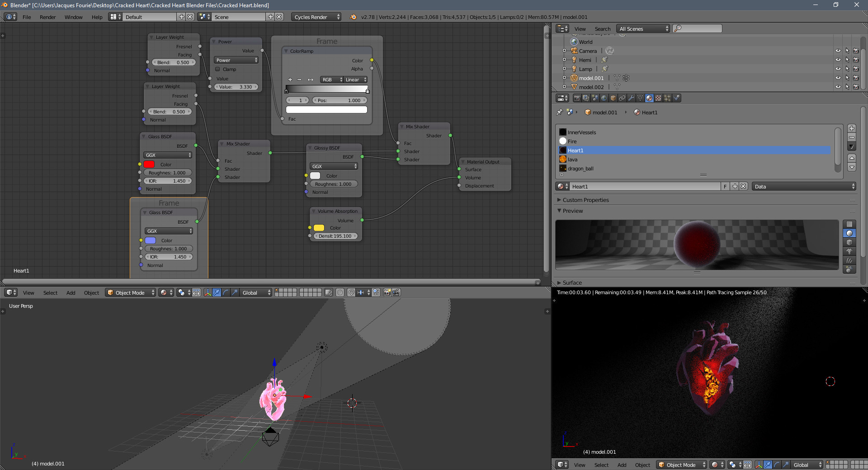
Task: Select the lava material in the slot list
Action: tap(572, 160)
